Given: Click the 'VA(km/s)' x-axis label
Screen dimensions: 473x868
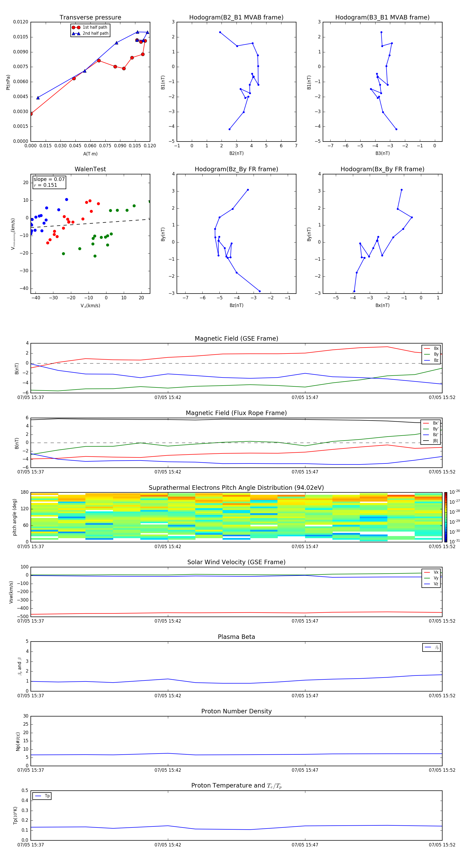Looking at the screenshot, I should point(90,306).
